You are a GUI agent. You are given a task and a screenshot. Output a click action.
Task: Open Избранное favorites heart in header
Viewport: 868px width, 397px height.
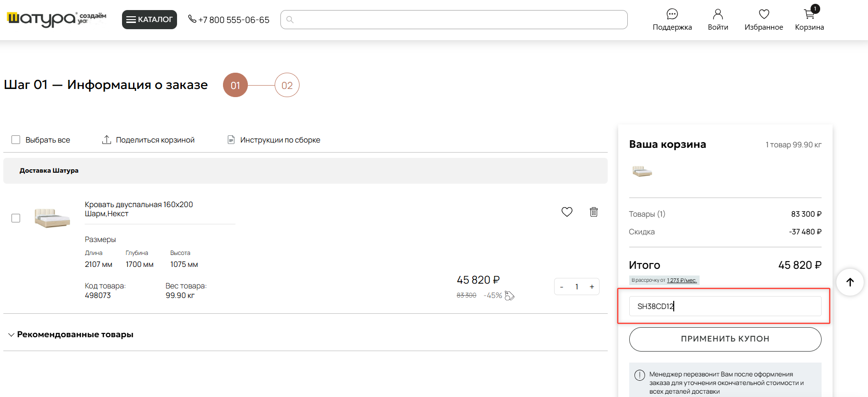[764, 14]
